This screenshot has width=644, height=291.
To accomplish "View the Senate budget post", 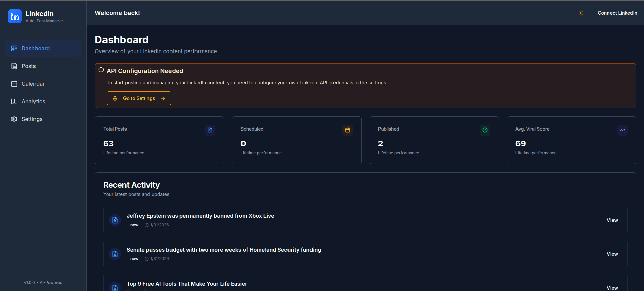I will pos(612,254).
